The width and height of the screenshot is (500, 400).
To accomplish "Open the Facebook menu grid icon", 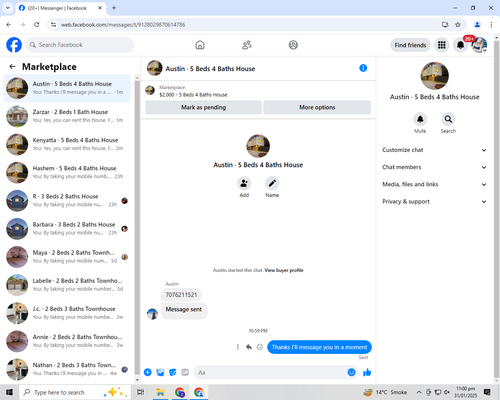I will tap(442, 45).
